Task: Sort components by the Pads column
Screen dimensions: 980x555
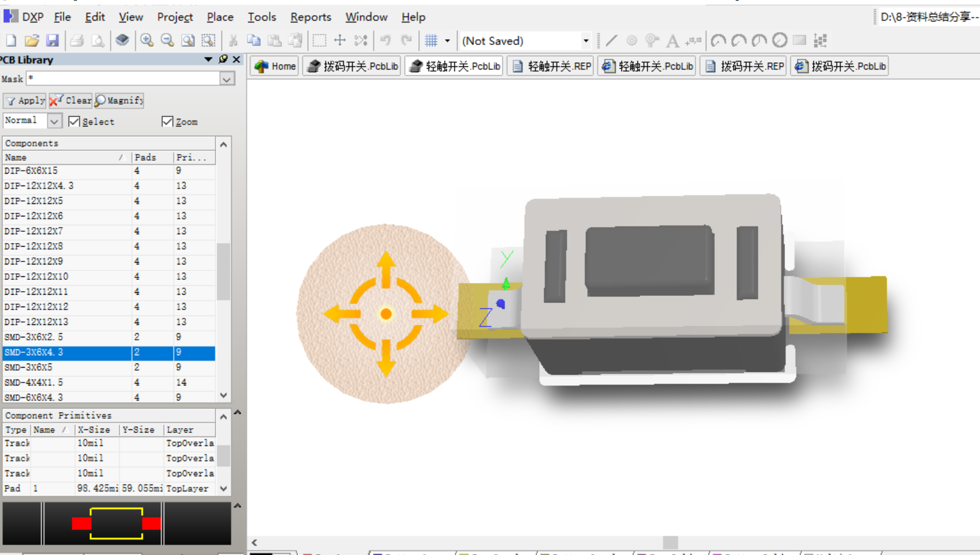Action: pyautogui.click(x=152, y=157)
